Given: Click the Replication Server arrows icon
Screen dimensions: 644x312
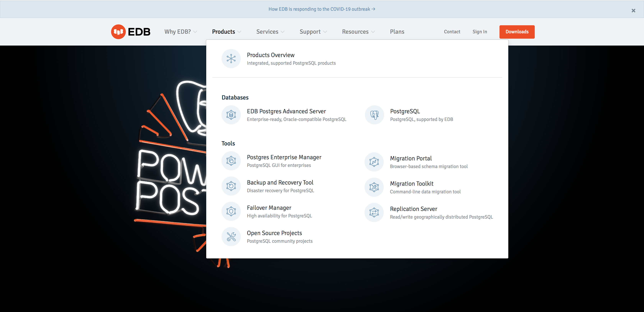Looking at the screenshot, I should click(x=374, y=212).
